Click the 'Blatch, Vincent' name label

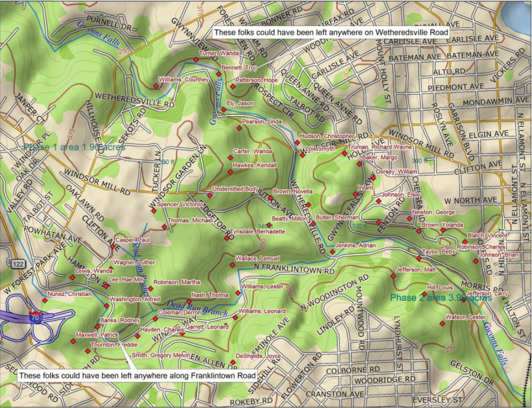pos(487,235)
